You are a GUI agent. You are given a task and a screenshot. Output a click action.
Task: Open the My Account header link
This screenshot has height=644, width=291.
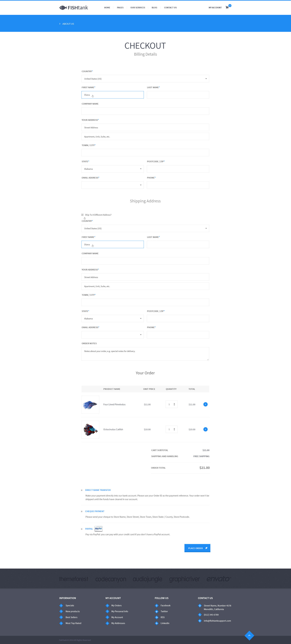(x=215, y=8)
